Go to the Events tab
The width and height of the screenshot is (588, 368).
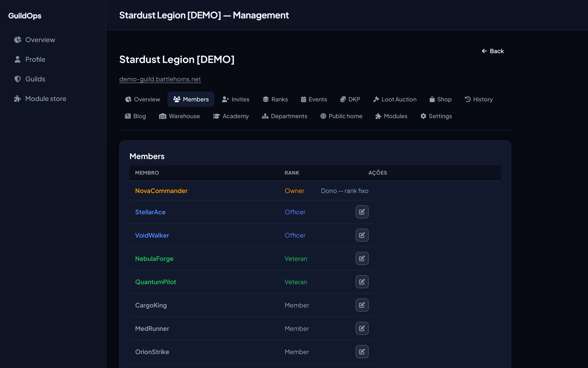[x=314, y=99]
